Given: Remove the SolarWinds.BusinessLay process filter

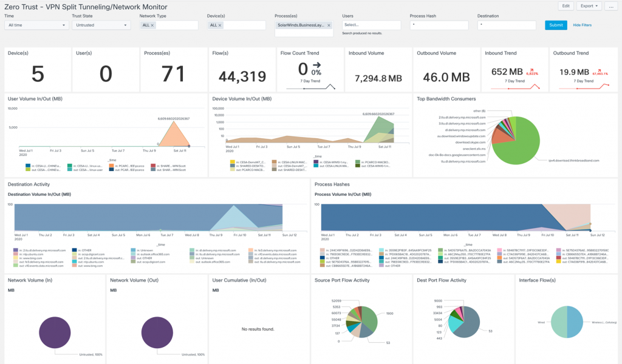Looking at the screenshot, I should [329, 26].
